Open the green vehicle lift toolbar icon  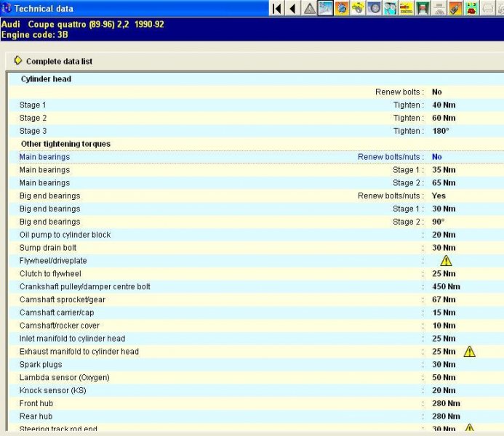point(423,9)
